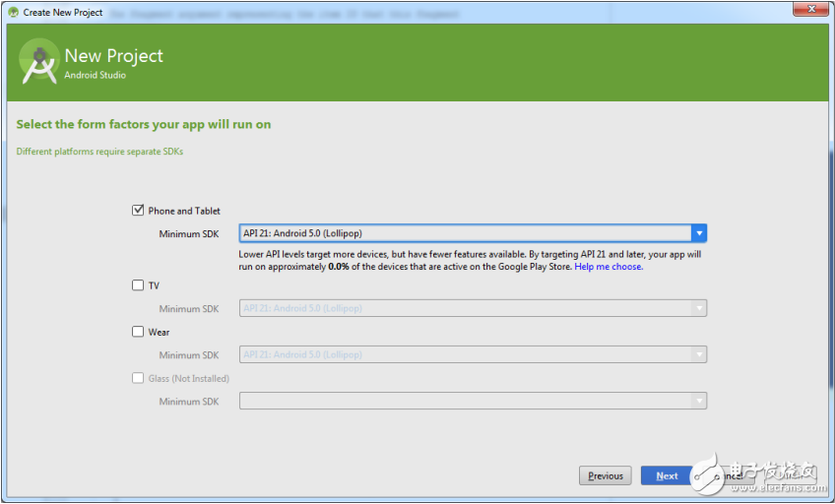Open the 'Help me choose' link
This screenshot has width=835, height=504.
[x=609, y=267]
